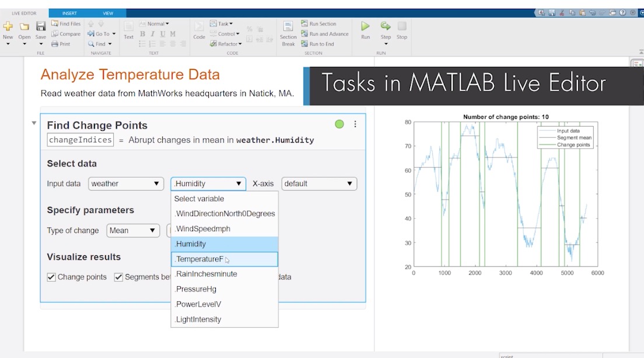Expand the Task dropdown in Code group
This screenshot has width=644, height=358.
[222, 24]
